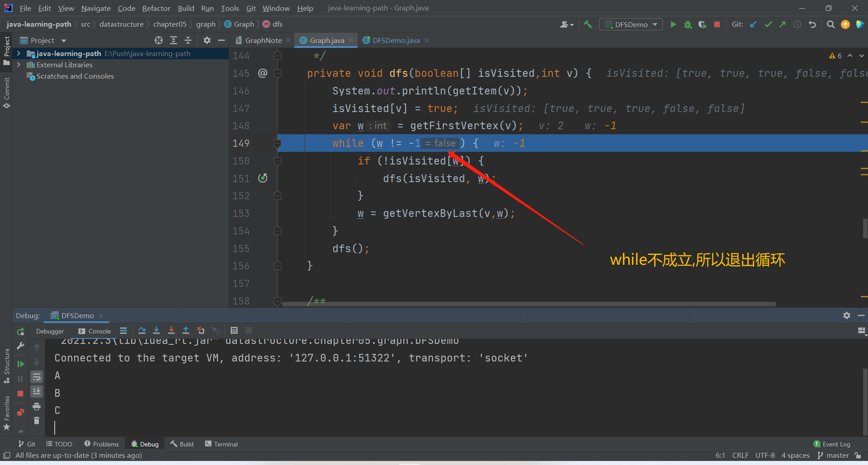Modify run configuration with wrench icon
868x465 pixels.
20,346
